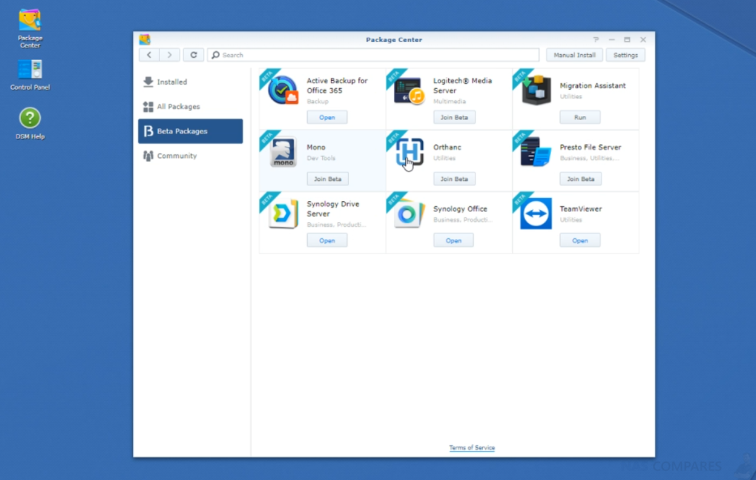The image size is (756, 480).
Task: Open TeamViewer package
Action: click(x=580, y=240)
